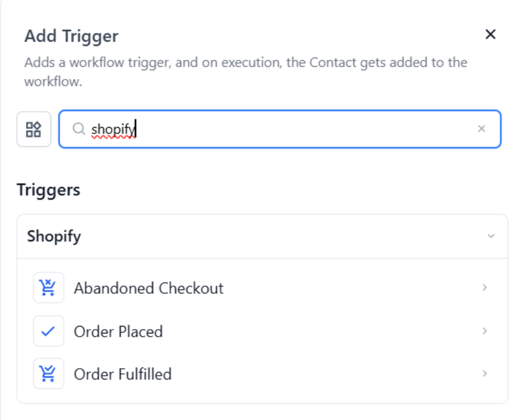The width and height of the screenshot is (515, 420).
Task: Click the Shopify section header label
Action: pyautogui.click(x=54, y=236)
